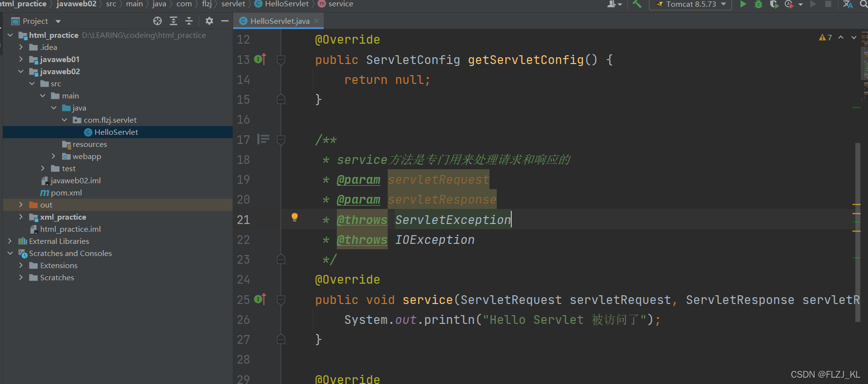Open Project panel settings gear
Image resolution: width=868 pixels, height=384 pixels.
point(209,21)
